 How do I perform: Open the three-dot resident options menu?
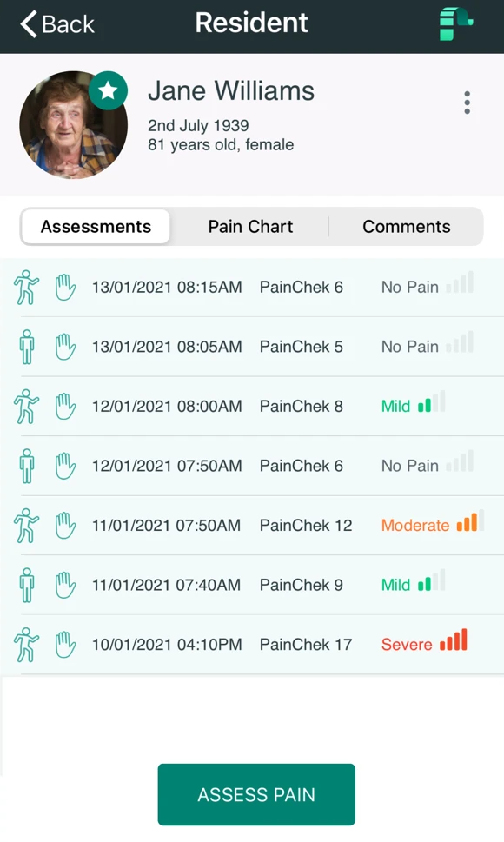coord(467,103)
